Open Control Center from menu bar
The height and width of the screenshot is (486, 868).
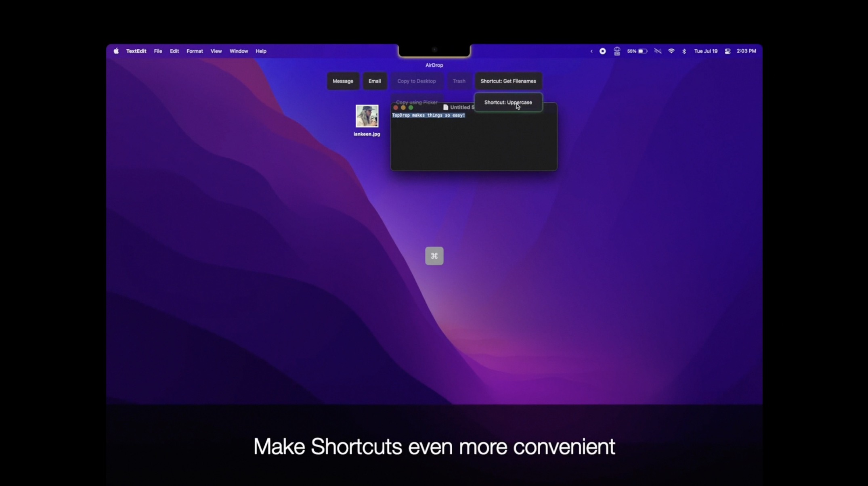pyautogui.click(x=728, y=51)
